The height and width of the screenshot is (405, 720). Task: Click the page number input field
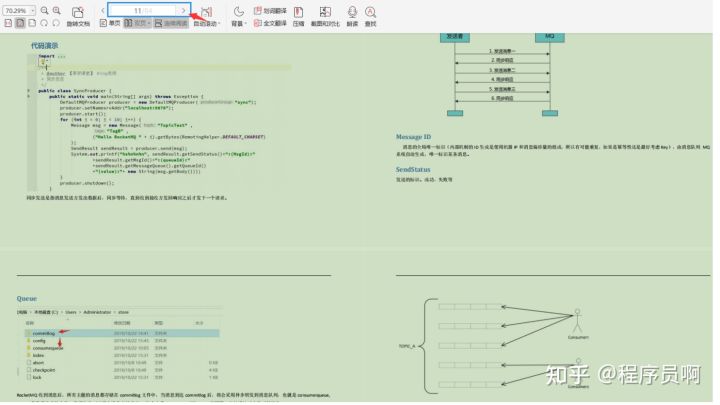[142, 10]
